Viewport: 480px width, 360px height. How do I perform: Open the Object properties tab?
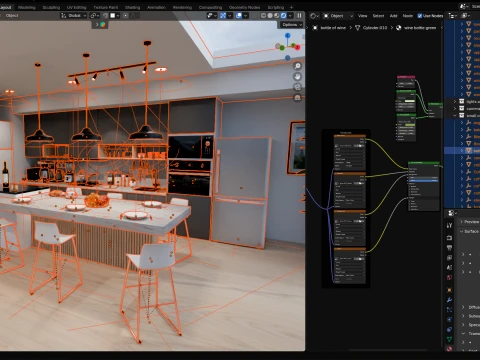449,290
